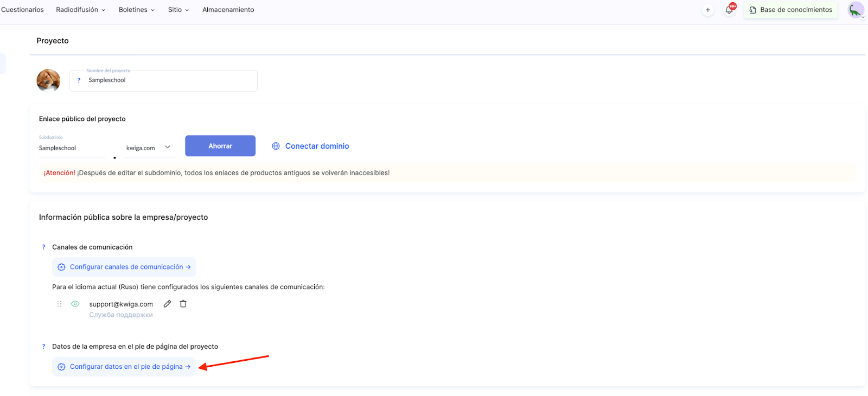Click the plus icon in top bar

coord(708,10)
